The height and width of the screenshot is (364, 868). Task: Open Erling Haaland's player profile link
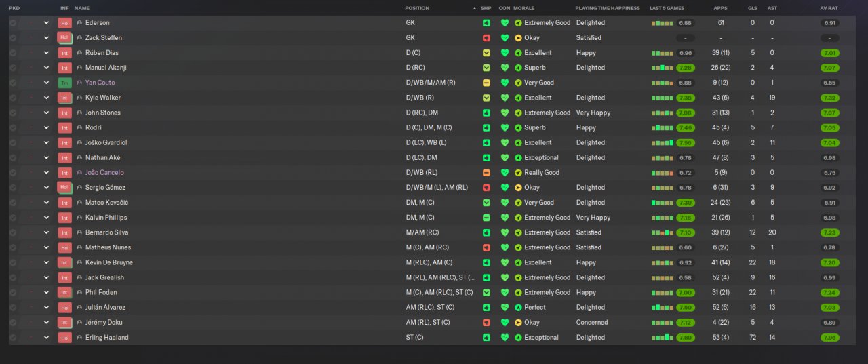(x=106, y=337)
